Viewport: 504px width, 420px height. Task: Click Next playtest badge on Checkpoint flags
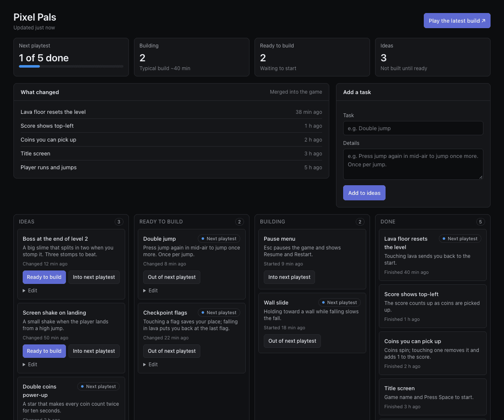[219, 312]
